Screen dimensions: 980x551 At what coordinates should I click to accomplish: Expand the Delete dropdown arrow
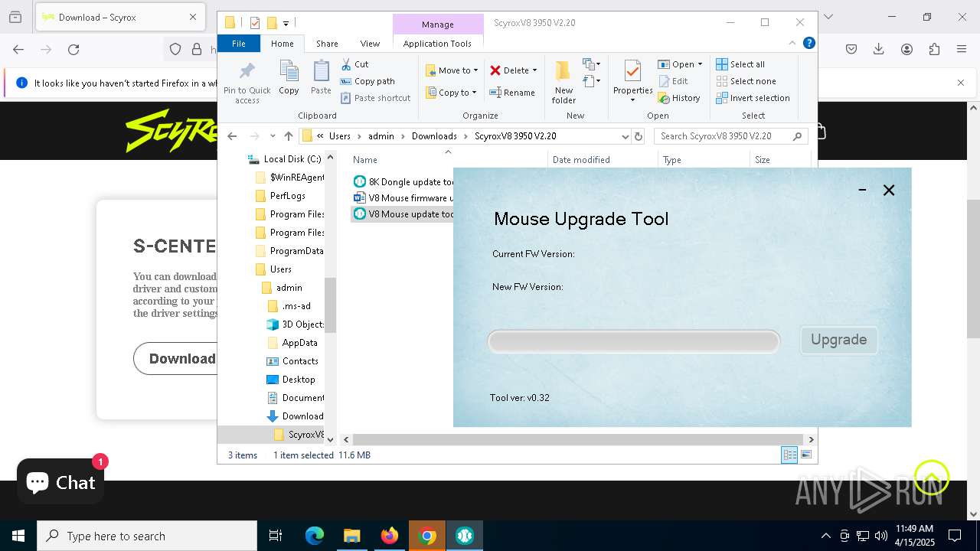coord(534,70)
